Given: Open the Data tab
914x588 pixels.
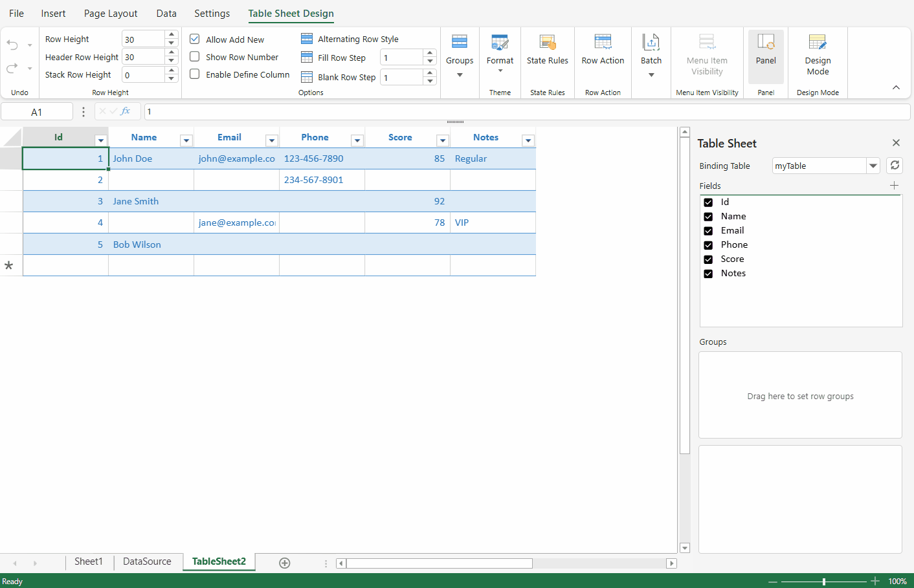Looking at the screenshot, I should [x=166, y=14].
